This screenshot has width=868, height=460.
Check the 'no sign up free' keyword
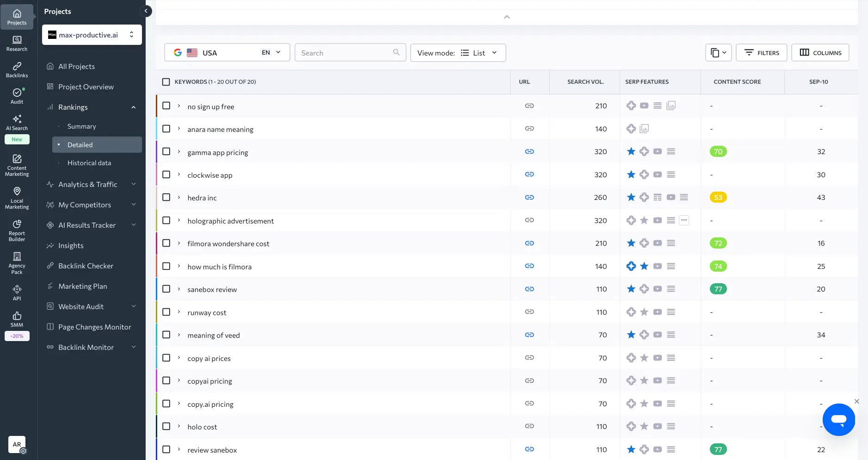[x=166, y=106]
